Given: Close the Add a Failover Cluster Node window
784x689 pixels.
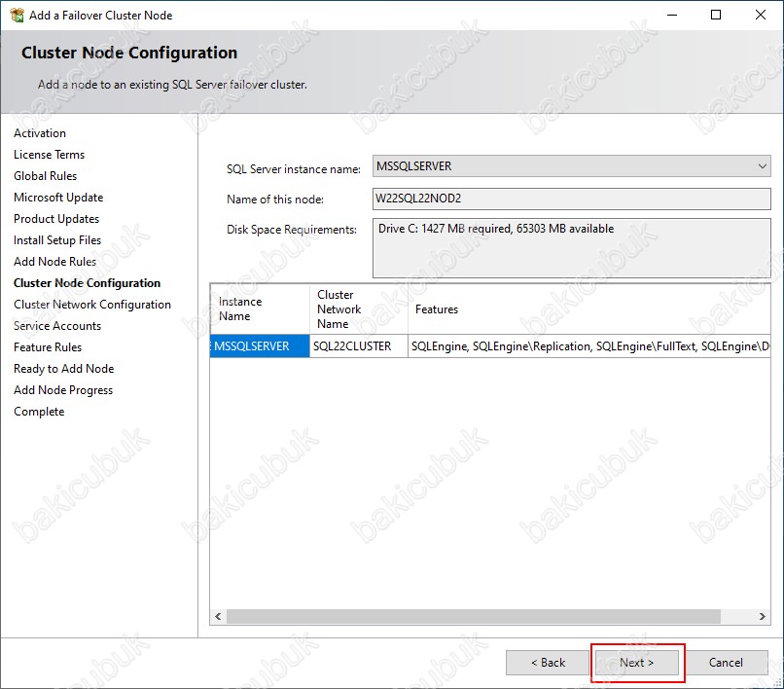Looking at the screenshot, I should click(761, 15).
